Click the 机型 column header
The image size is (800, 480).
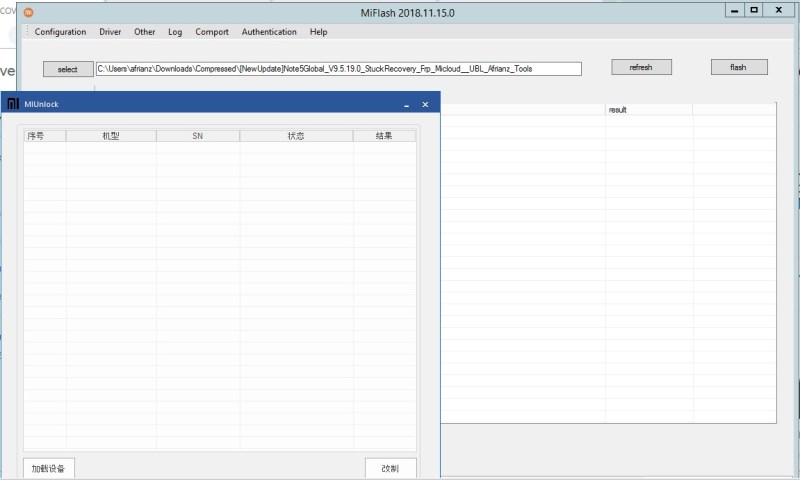pyautogui.click(x=111, y=136)
